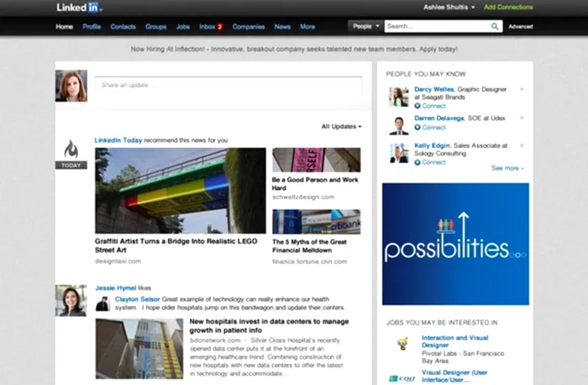588x385 pixels.
Task: Click Pivotal Labs company logo icon
Action: pyautogui.click(x=402, y=343)
